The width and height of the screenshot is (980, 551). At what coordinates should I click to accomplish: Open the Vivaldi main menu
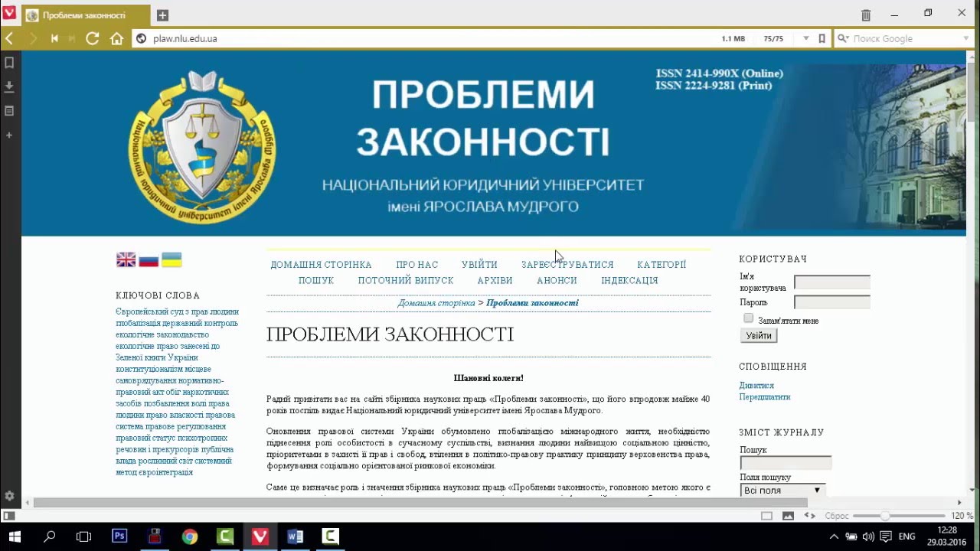(9, 13)
